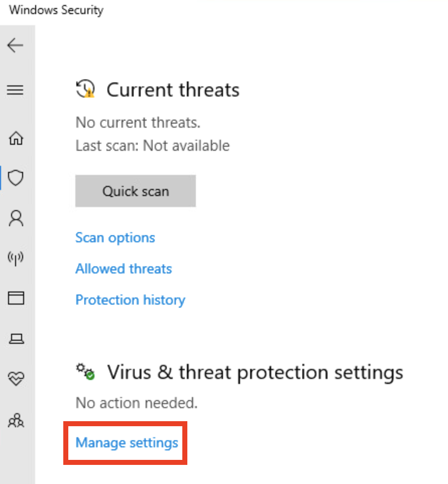View Allowed threats
The height and width of the screenshot is (484, 448).
click(123, 268)
